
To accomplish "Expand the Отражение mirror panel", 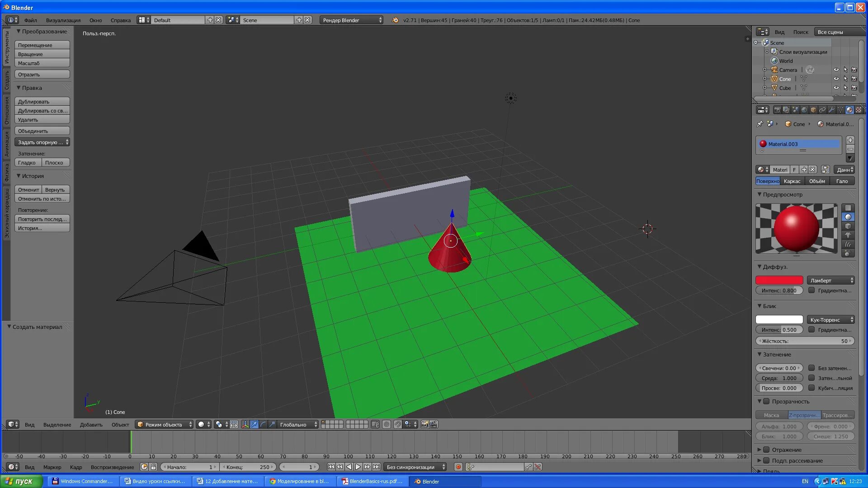I will pos(759,450).
